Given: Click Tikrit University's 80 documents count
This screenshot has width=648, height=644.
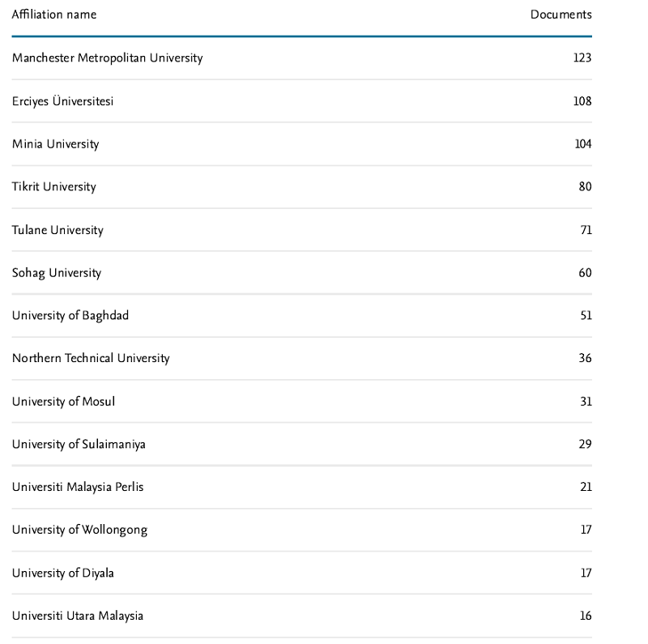Looking at the screenshot, I should pos(585,187).
